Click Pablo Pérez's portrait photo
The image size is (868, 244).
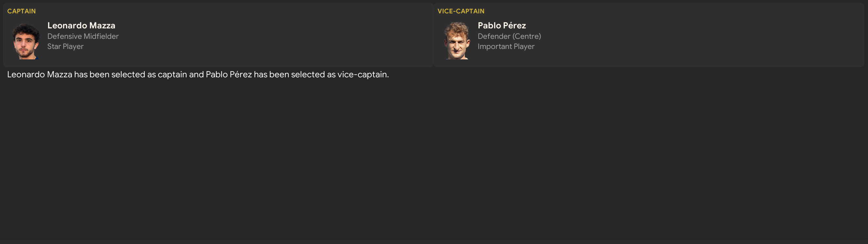click(x=457, y=41)
